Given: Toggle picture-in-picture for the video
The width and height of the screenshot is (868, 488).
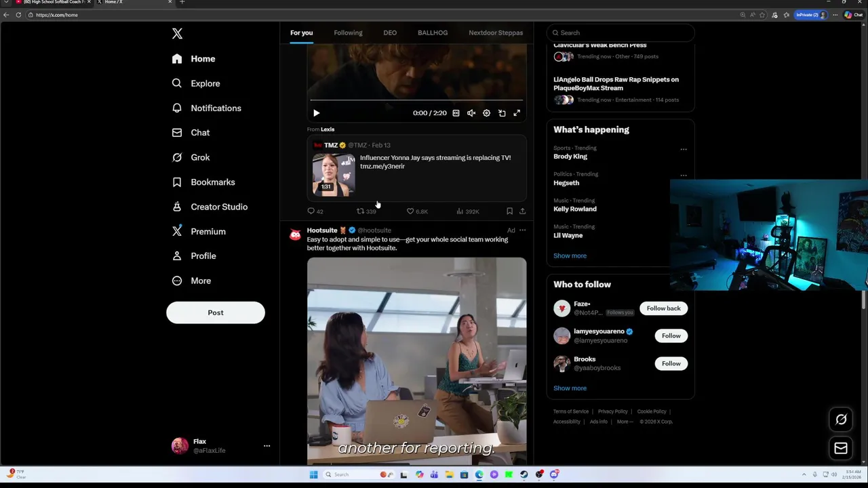Looking at the screenshot, I should (x=502, y=113).
